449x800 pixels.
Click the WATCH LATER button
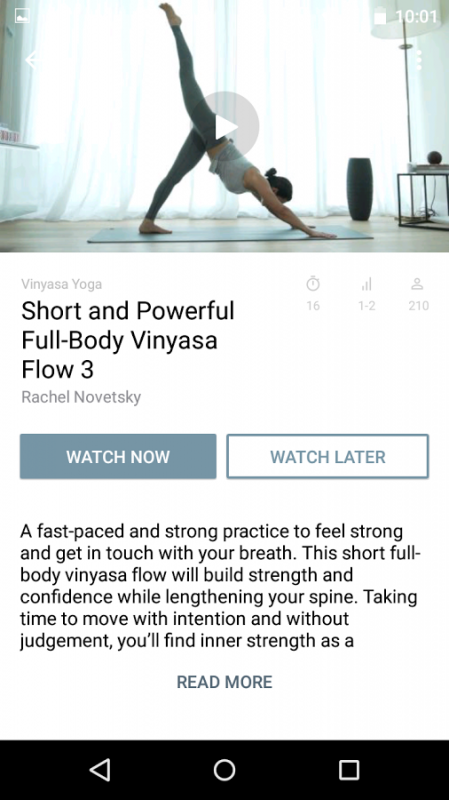(x=328, y=457)
